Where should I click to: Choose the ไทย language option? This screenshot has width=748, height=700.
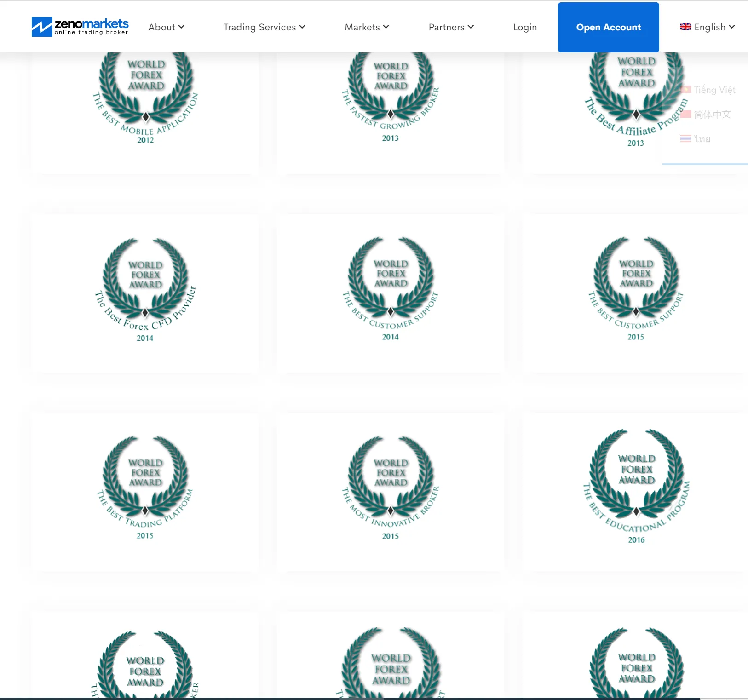pos(696,138)
